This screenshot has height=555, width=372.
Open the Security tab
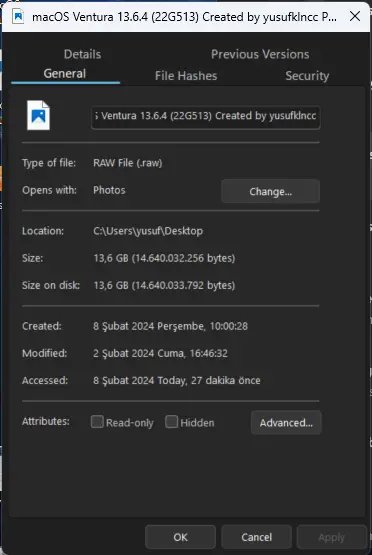tap(307, 75)
